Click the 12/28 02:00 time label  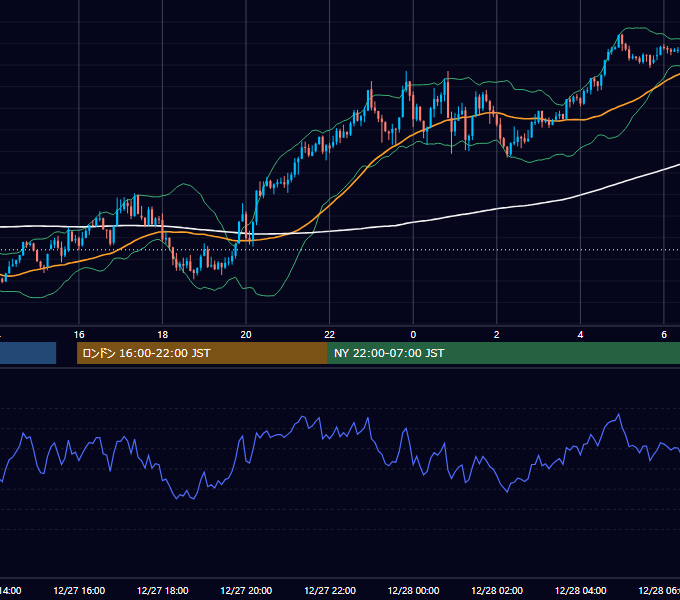point(497,590)
